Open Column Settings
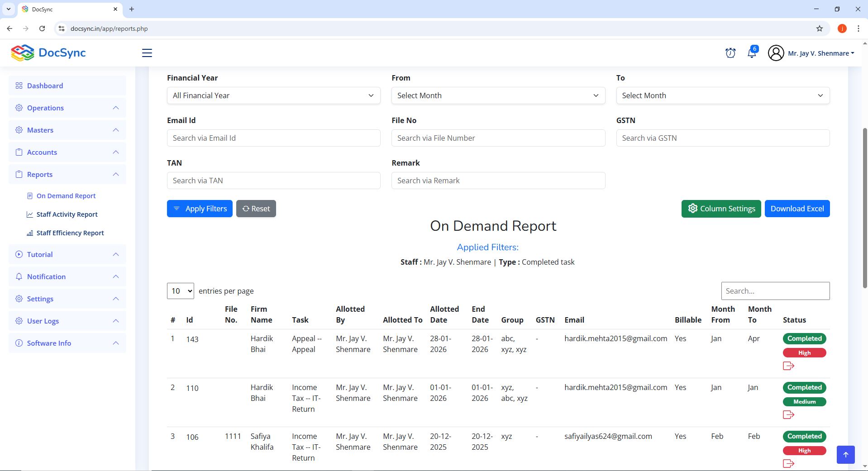 click(721, 209)
